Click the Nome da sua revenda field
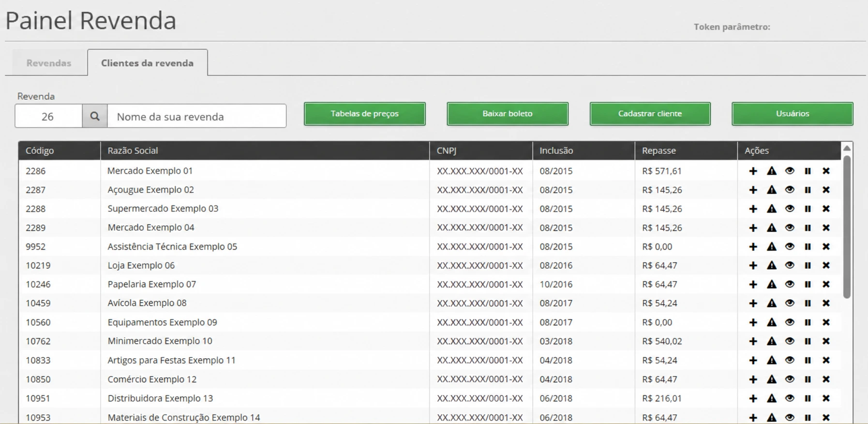The height and width of the screenshot is (424, 868). [196, 116]
